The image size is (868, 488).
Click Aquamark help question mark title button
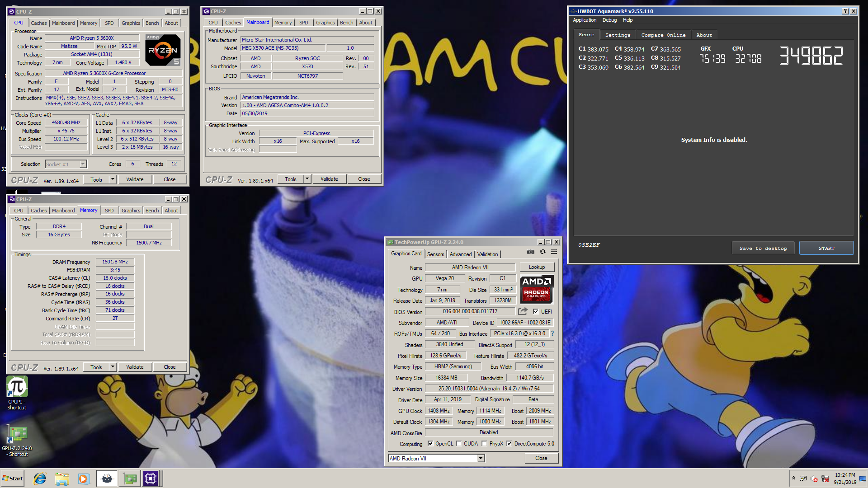[x=845, y=11]
